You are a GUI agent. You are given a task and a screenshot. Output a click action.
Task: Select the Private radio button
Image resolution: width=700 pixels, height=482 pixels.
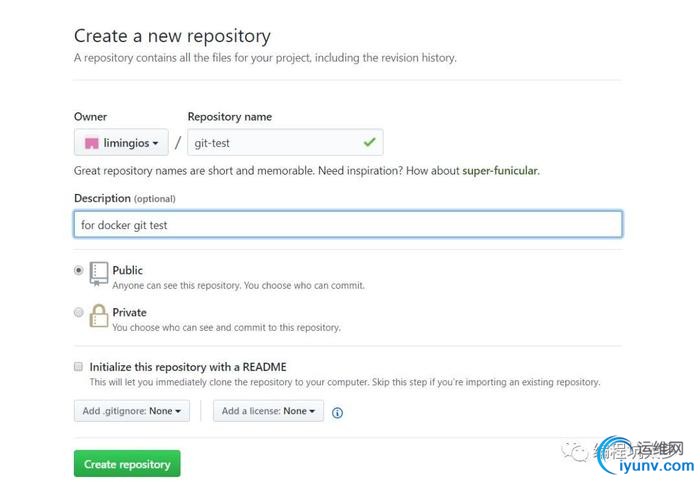click(79, 312)
